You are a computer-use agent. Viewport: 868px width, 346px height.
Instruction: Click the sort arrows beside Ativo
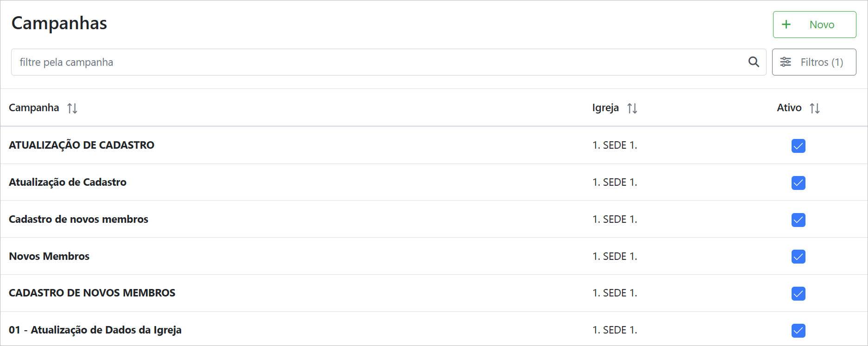(x=815, y=108)
